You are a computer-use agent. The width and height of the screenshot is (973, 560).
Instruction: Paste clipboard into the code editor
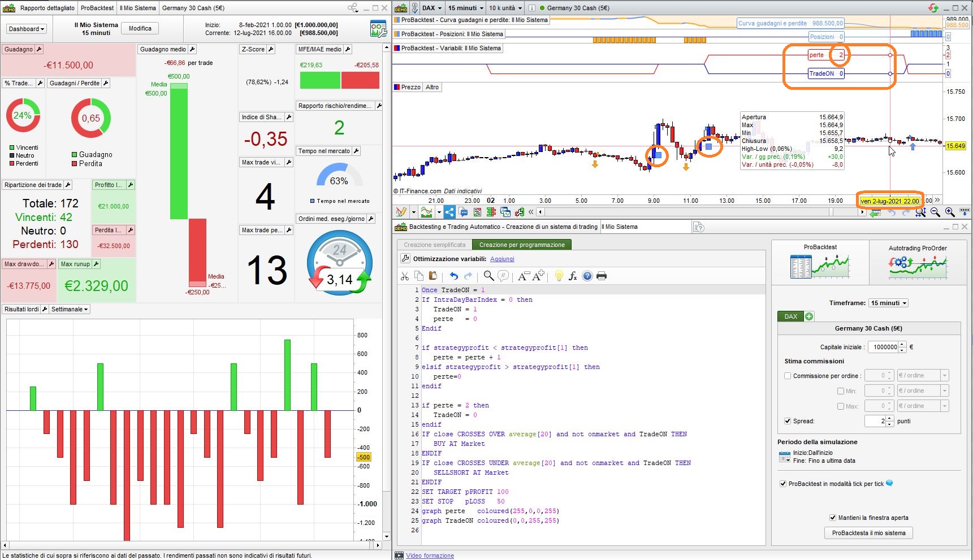click(x=433, y=276)
